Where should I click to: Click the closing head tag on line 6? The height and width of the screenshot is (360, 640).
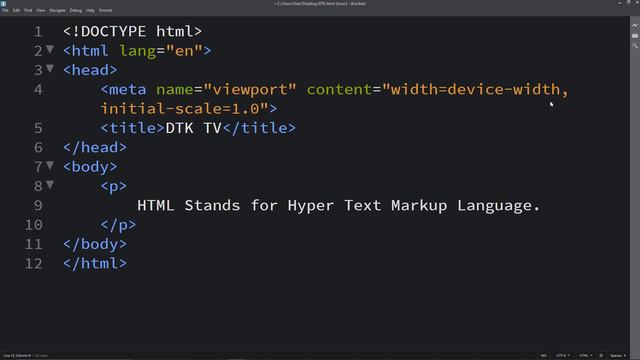tap(95, 147)
